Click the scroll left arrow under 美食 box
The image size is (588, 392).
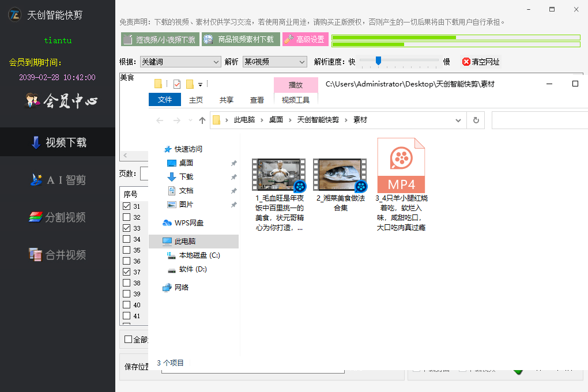point(125,155)
